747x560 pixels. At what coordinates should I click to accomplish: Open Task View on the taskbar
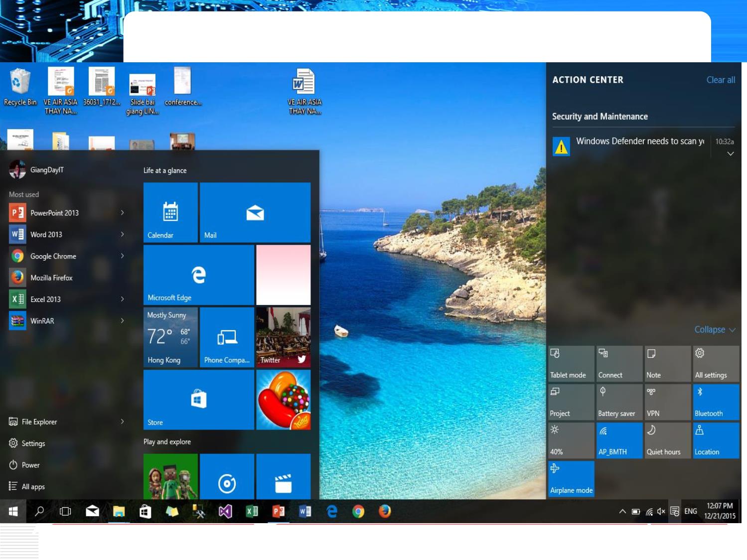(x=65, y=511)
